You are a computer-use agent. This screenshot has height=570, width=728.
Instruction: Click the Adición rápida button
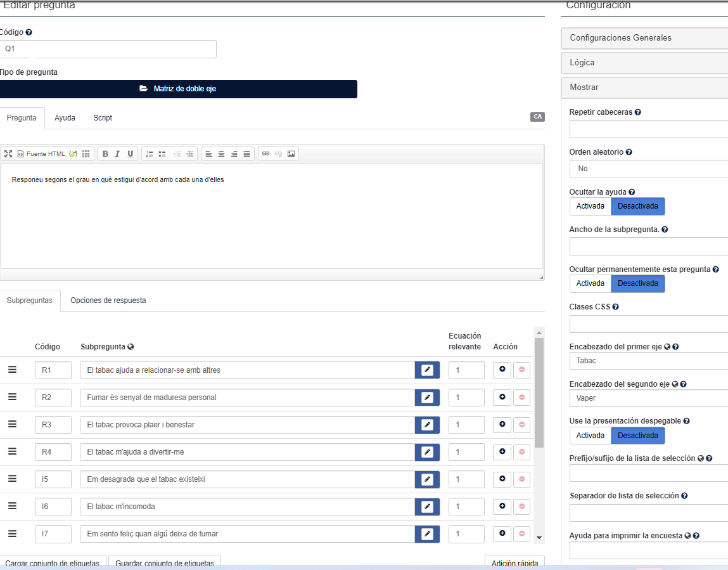514,562
